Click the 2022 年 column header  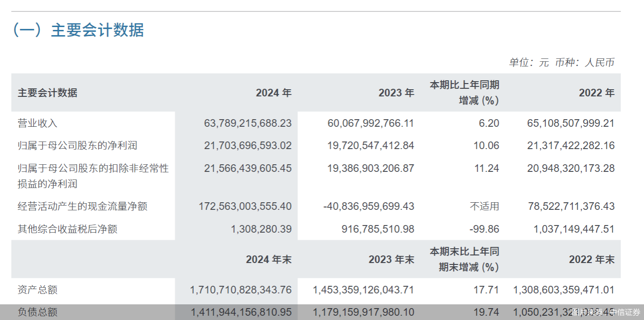pos(597,93)
